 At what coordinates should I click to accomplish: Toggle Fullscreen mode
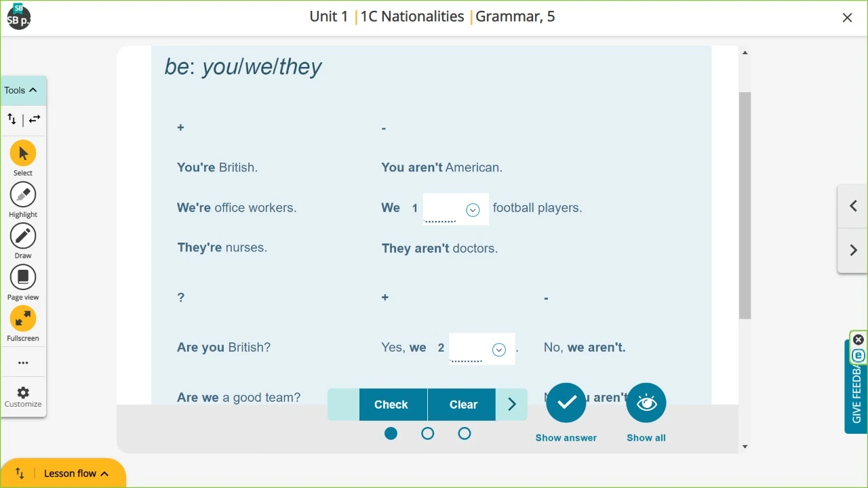tap(23, 319)
